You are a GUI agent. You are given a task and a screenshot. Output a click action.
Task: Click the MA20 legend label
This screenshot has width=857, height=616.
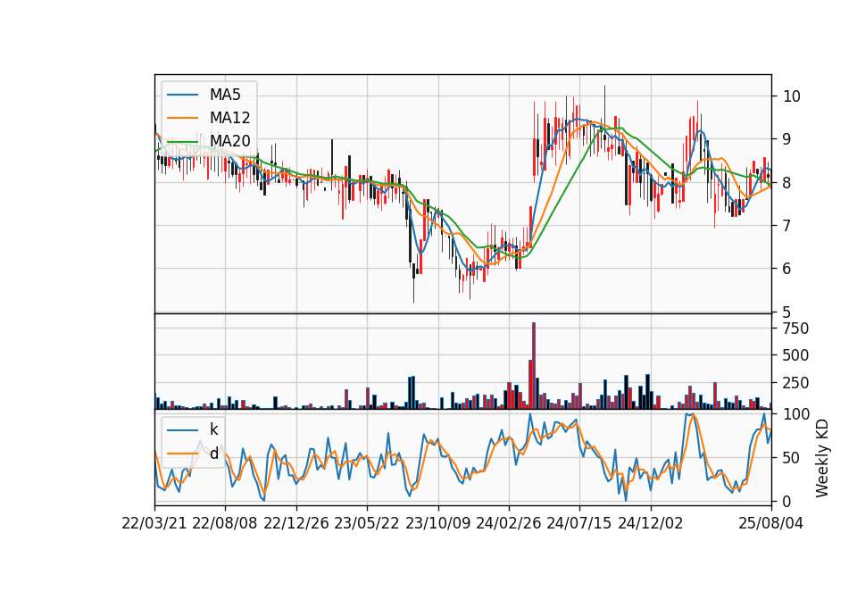(x=229, y=141)
